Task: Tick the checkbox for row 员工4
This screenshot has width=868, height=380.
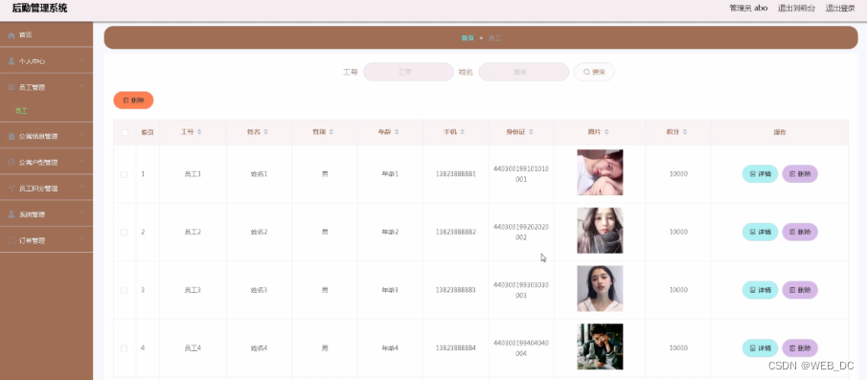Action: tap(124, 348)
